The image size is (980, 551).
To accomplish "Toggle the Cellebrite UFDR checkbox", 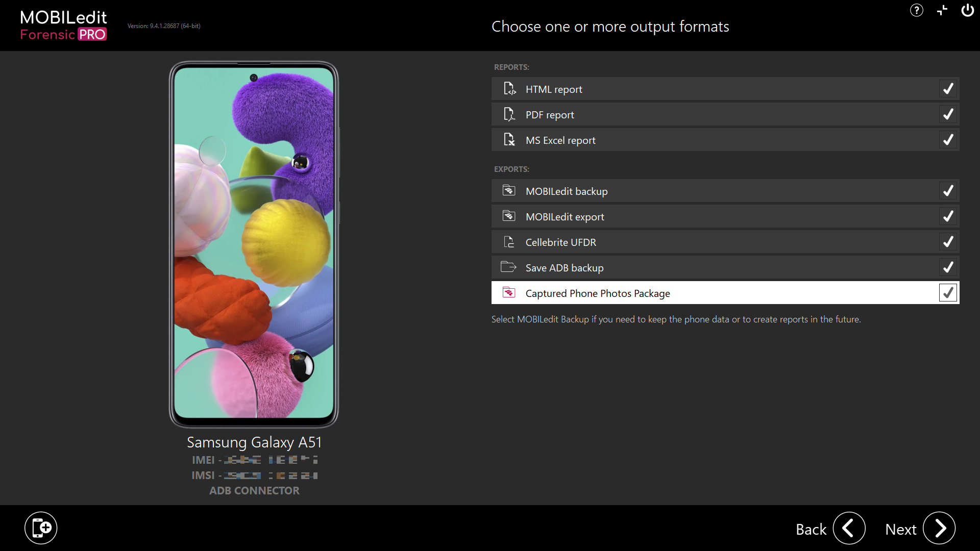I will tap(948, 242).
